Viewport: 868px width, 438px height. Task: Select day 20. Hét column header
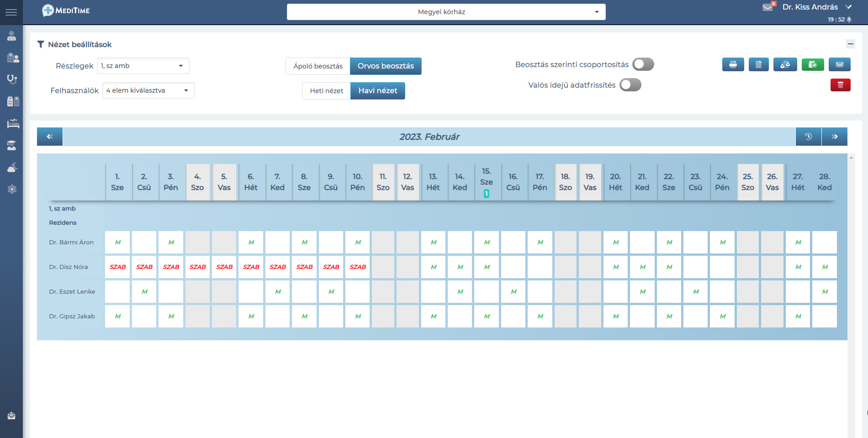[x=615, y=182]
